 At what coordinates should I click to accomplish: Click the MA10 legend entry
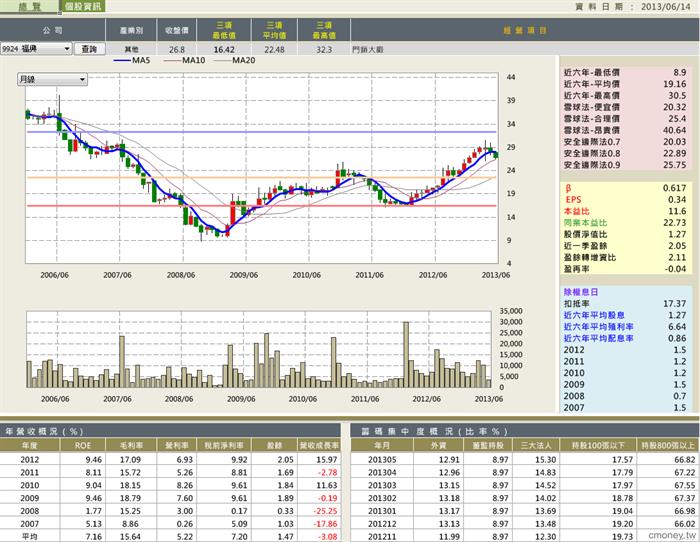[185, 60]
